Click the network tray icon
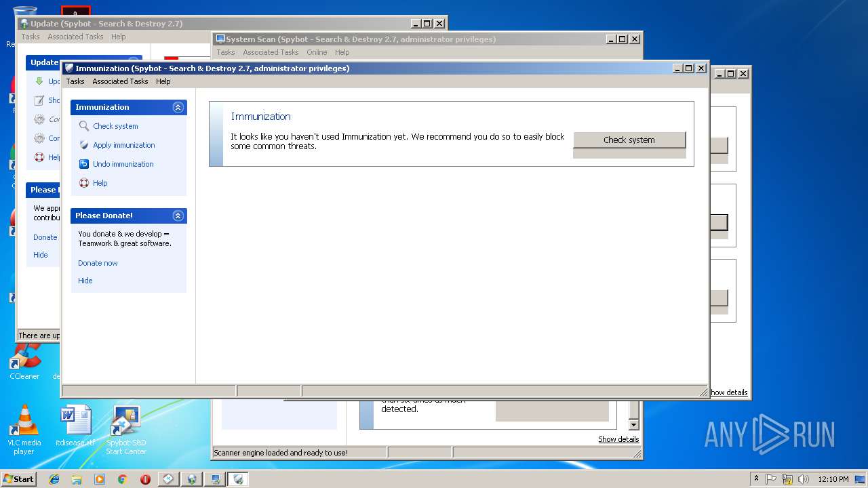 click(787, 479)
